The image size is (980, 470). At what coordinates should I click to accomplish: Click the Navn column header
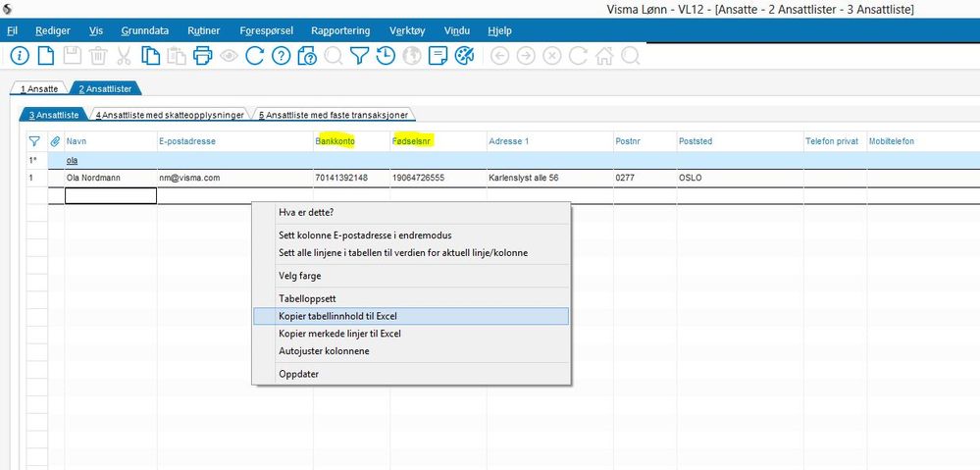tap(111, 141)
